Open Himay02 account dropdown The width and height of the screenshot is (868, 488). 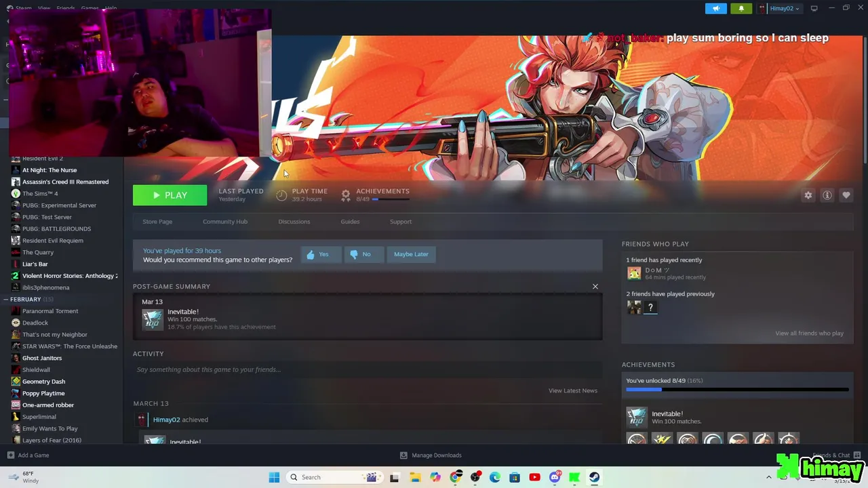point(780,8)
